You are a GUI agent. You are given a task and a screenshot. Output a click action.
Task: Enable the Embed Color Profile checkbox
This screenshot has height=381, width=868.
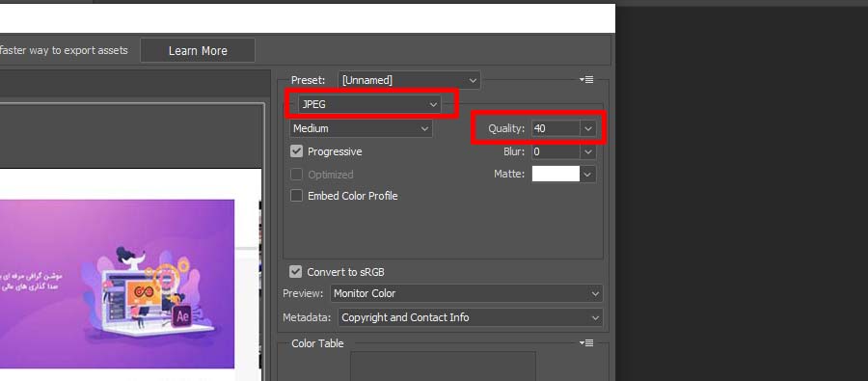[x=297, y=196]
